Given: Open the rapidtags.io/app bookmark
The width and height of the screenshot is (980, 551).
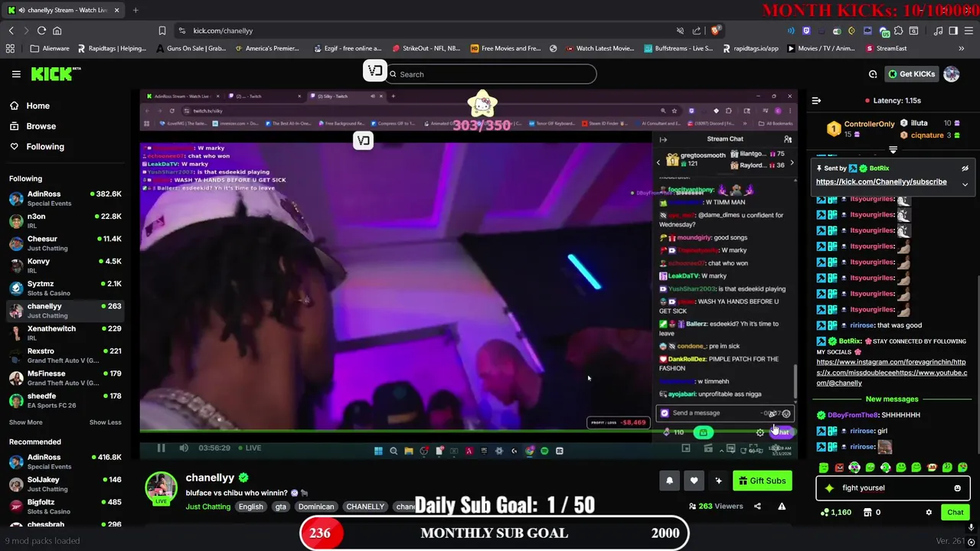Looking at the screenshot, I should [x=750, y=48].
